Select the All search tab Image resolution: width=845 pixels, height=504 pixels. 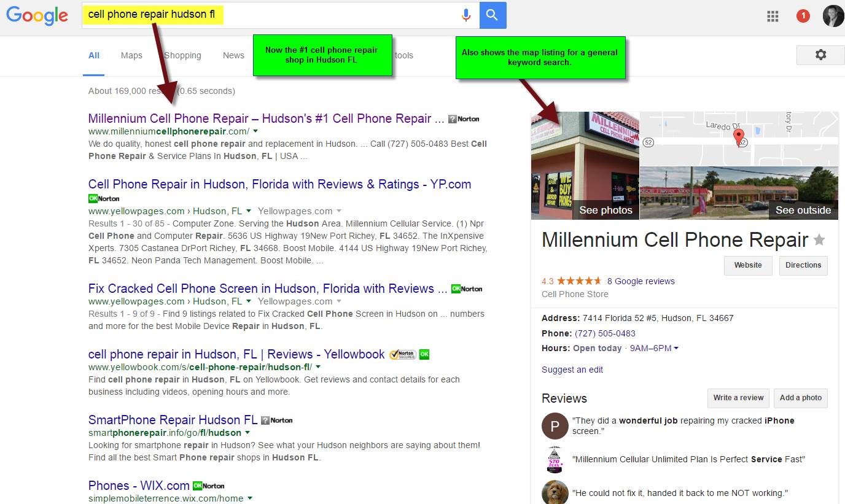tap(94, 55)
